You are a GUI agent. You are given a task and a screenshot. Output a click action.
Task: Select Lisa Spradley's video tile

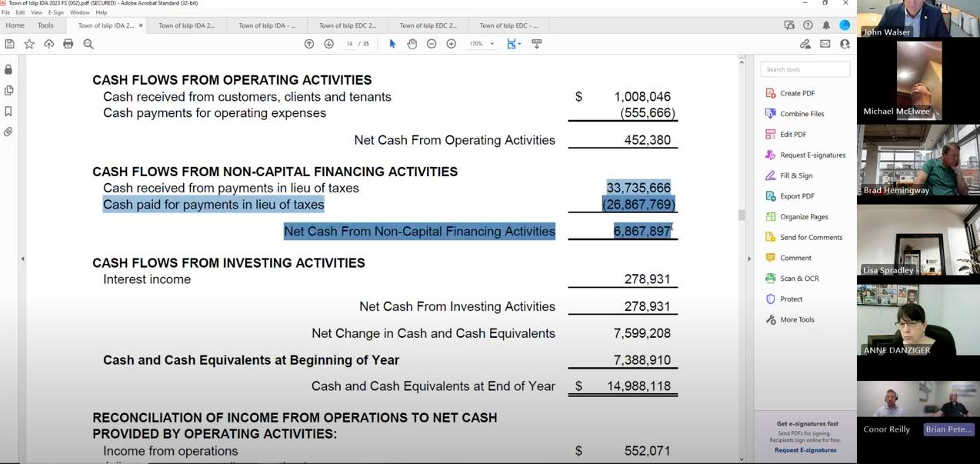coord(918,239)
